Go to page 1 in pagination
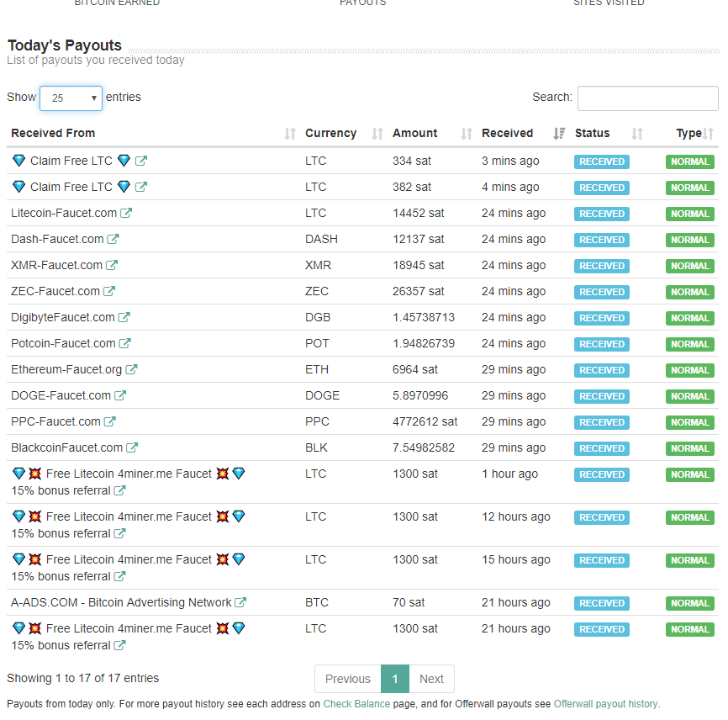The height and width of the screenshot is (720, 728). pos(395,679)
